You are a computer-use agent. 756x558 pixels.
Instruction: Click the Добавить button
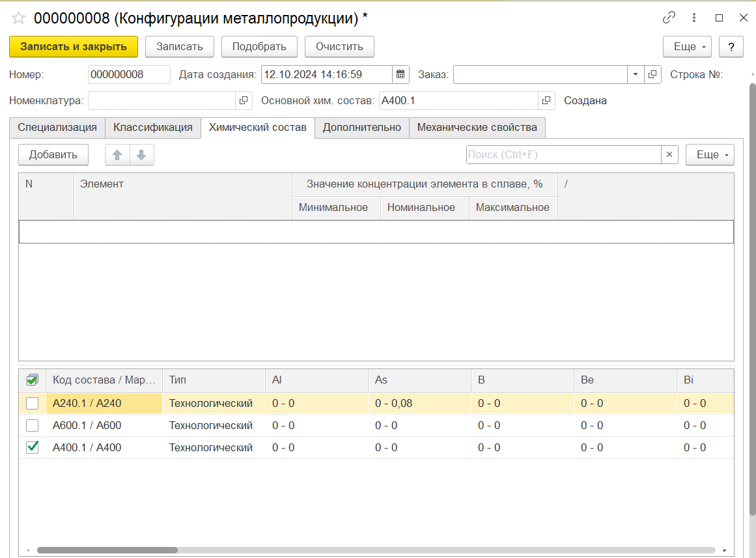(53, 155)
